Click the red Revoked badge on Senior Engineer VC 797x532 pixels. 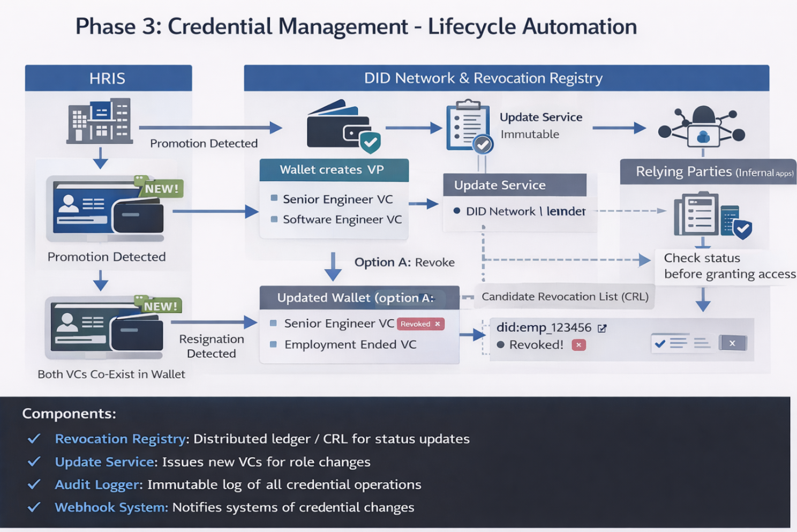pos(421,324)
